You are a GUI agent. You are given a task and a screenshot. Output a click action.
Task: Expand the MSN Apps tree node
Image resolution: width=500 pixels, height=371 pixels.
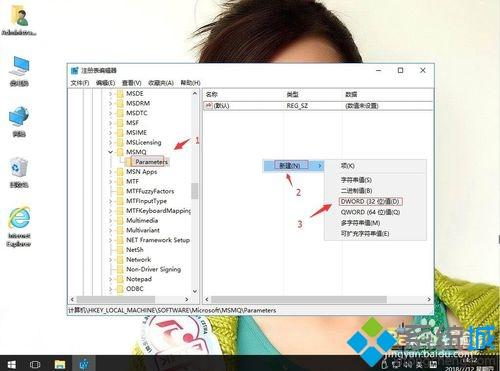click(x=111, y=172)
